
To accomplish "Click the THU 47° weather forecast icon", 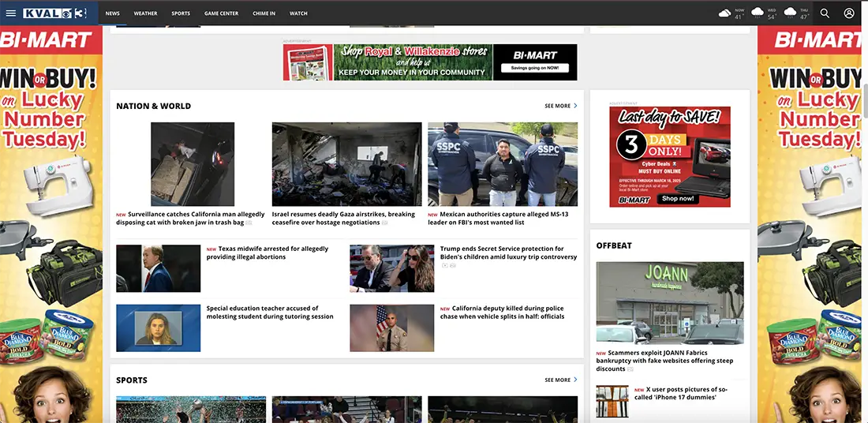I will (x=790, y=12).
